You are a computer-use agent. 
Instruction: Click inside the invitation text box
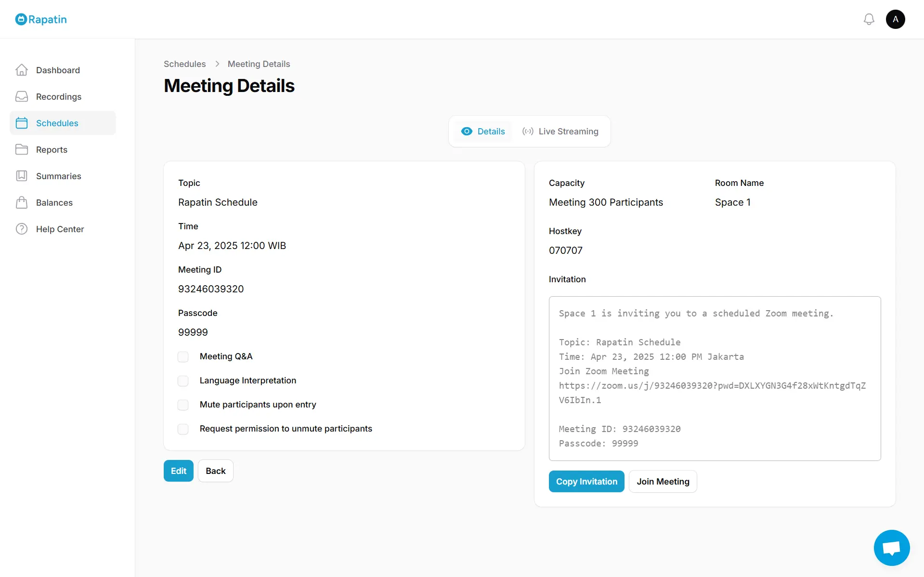[715, 379]
